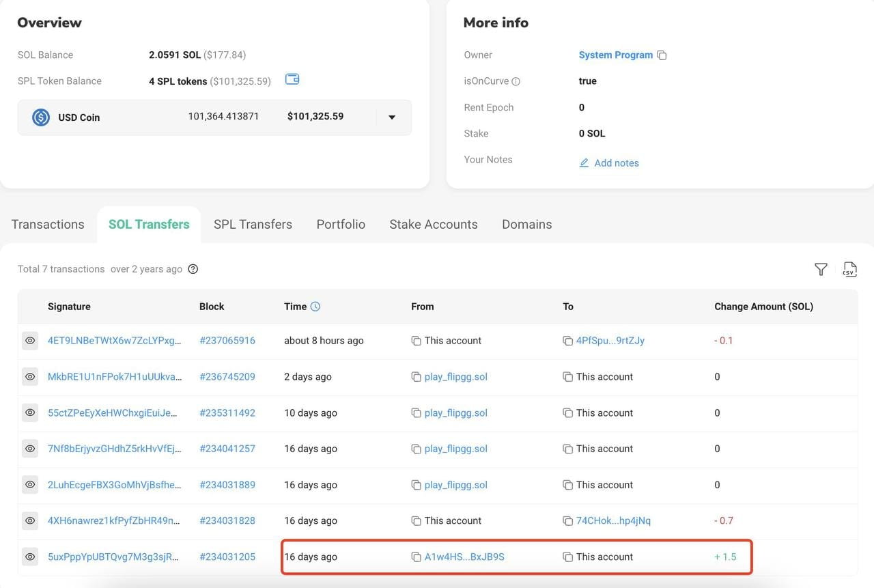874x588 pixels.
Task: Open the SPL token wallet icon
Action: 292,79
